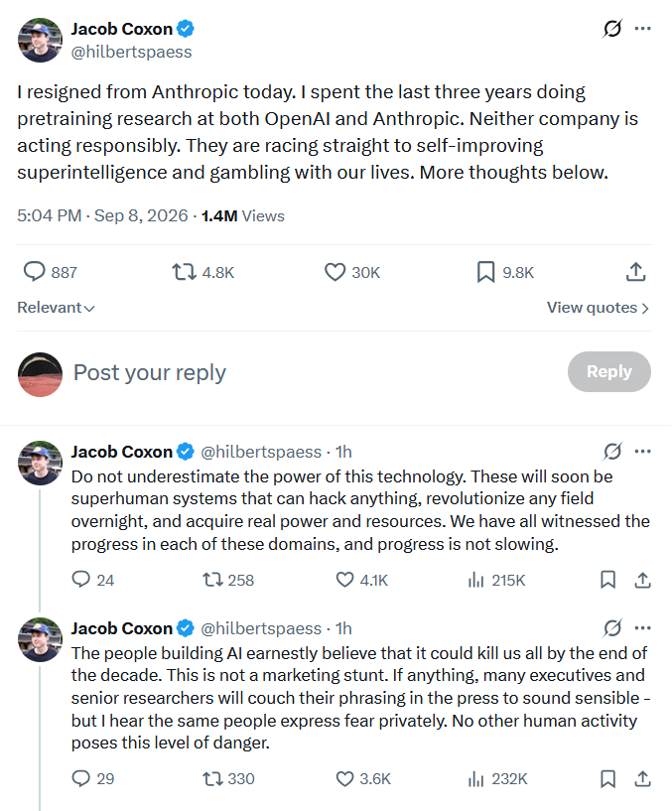
Task: Open the more menu on the 'The people building AI' reply
Action: point(642,628)
